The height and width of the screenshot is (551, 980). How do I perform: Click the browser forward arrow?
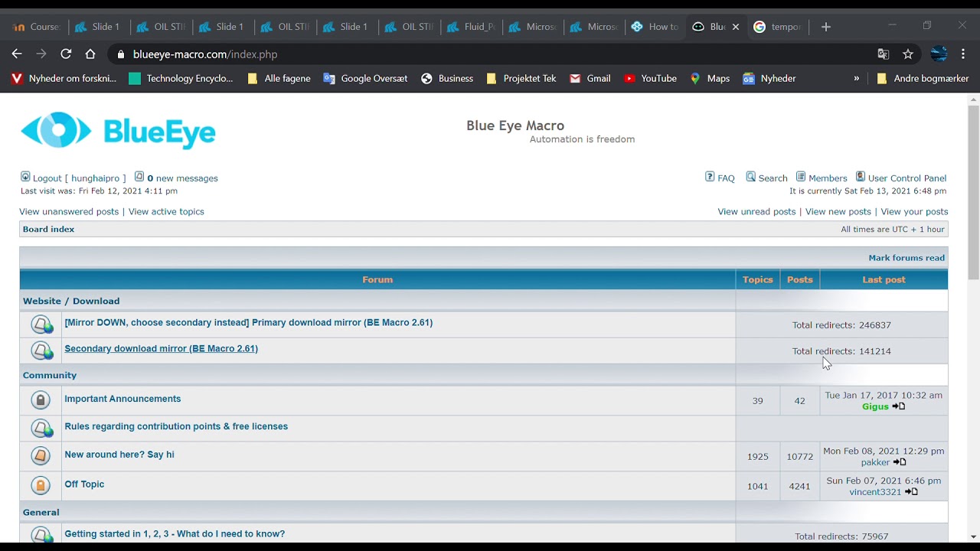[x=41, y=54]
